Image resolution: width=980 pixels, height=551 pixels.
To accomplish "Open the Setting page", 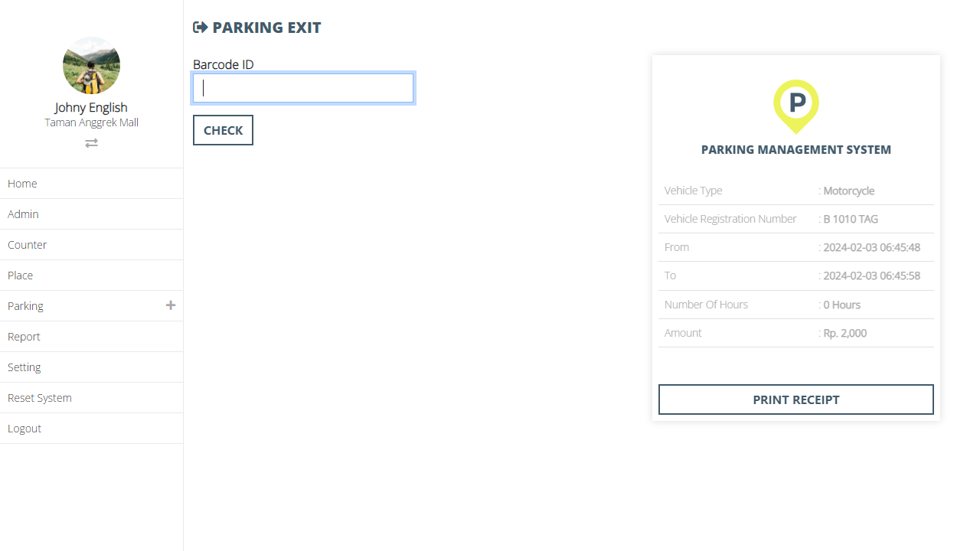I will pyautogui.click(x=24, y=367).
